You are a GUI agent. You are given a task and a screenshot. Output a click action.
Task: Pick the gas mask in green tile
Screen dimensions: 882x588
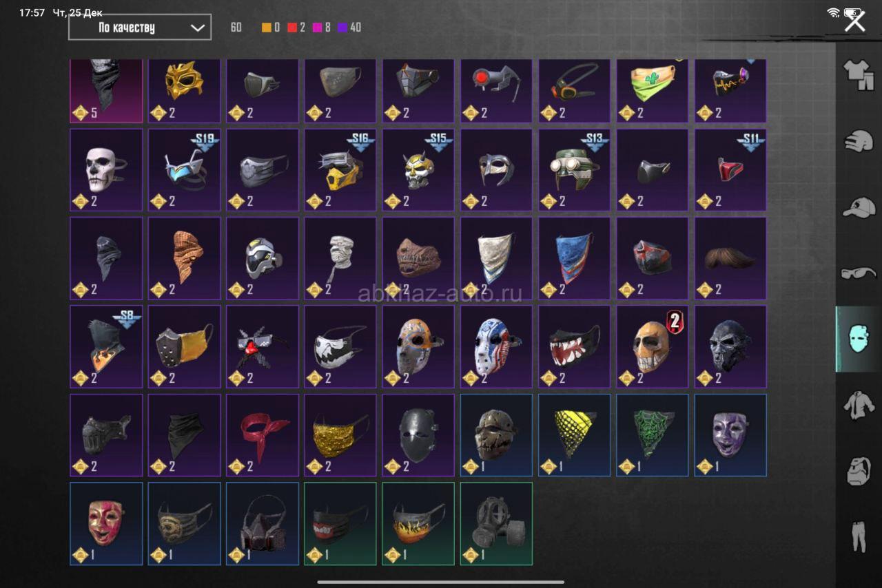[x=496, y=523]
